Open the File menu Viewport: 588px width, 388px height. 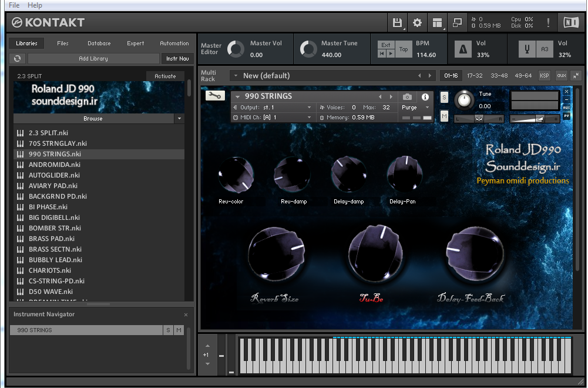tap(14, 5)
